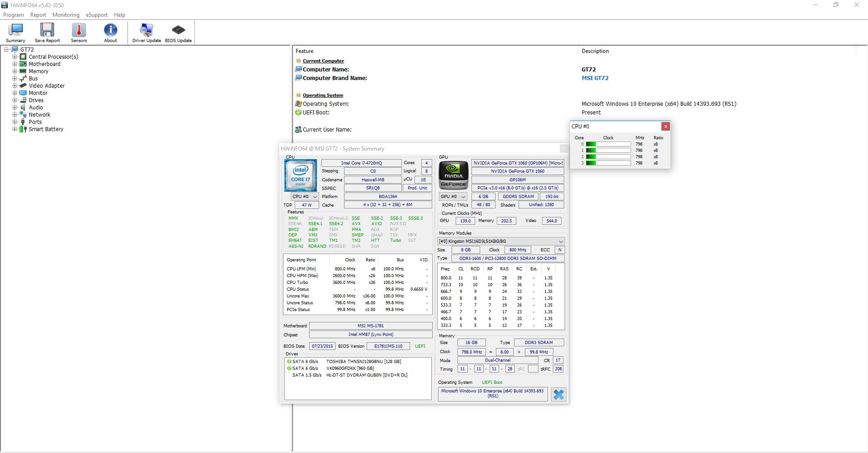
Task: Click the Core 0 clock bar
Action: 608,144
